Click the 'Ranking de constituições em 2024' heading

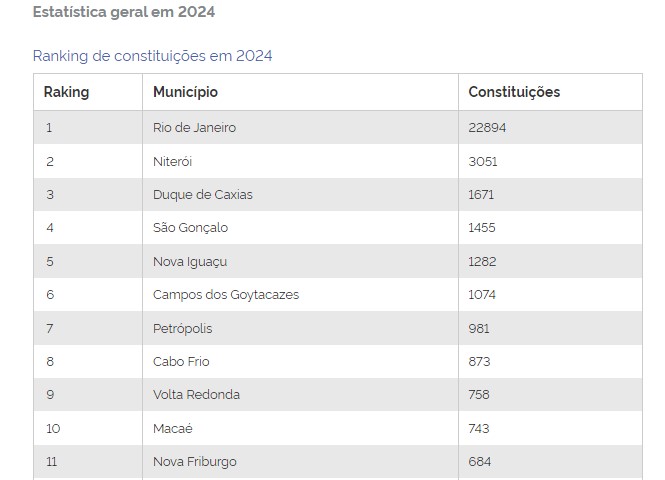(152, 56)
